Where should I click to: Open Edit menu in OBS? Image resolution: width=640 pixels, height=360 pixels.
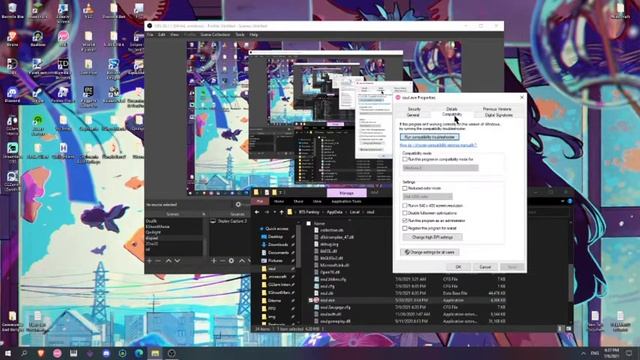click(162, 35)
